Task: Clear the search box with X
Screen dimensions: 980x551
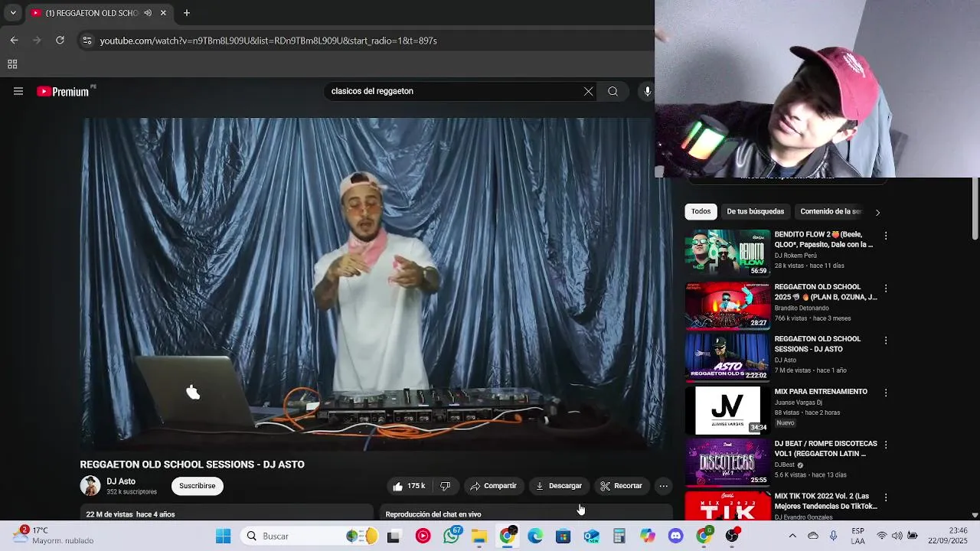Action: [x=588, y=91]
